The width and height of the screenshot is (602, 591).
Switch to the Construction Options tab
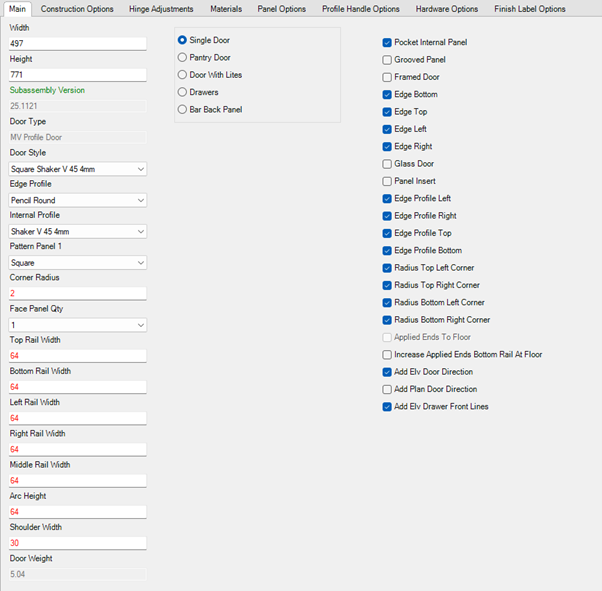[x=77, y=9]
